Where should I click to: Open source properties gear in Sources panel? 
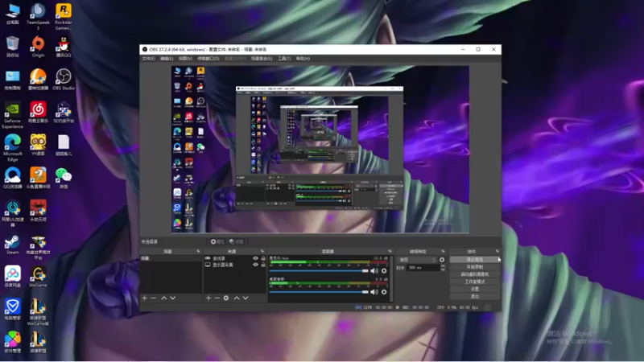point(226,298)
